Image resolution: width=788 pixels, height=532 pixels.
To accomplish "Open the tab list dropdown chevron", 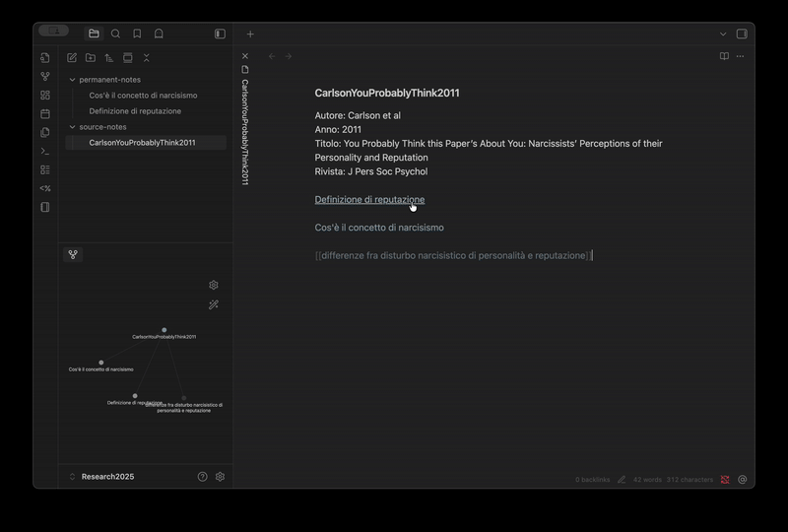I will pos(723,33).
